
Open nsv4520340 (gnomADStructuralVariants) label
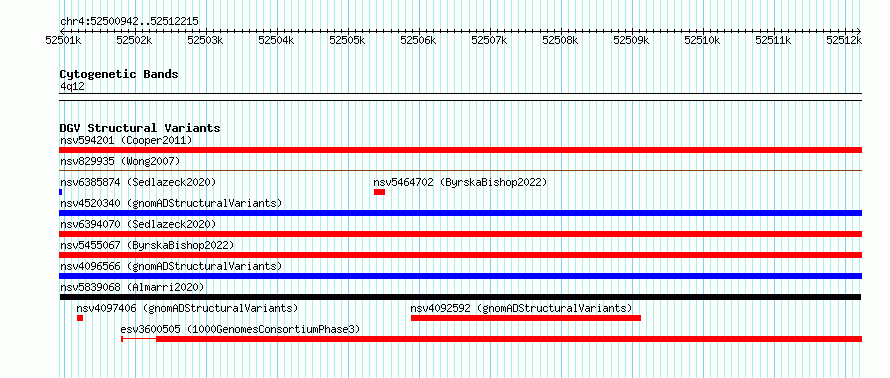[171, 203]
